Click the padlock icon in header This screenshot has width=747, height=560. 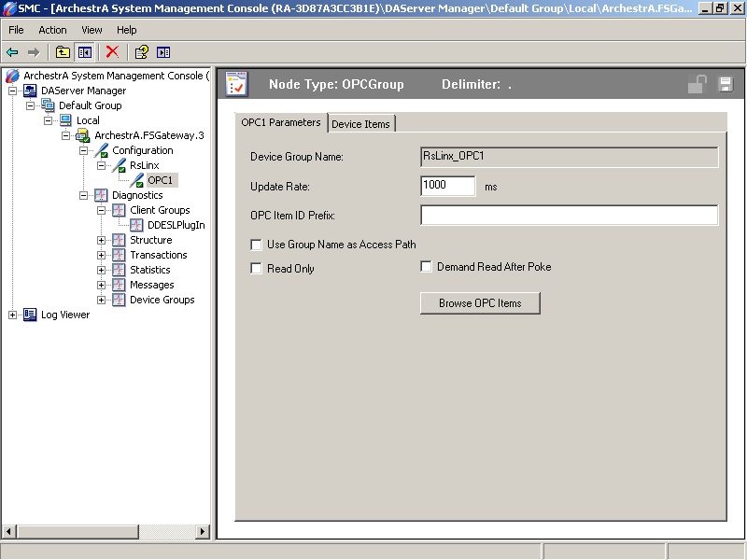697,85
